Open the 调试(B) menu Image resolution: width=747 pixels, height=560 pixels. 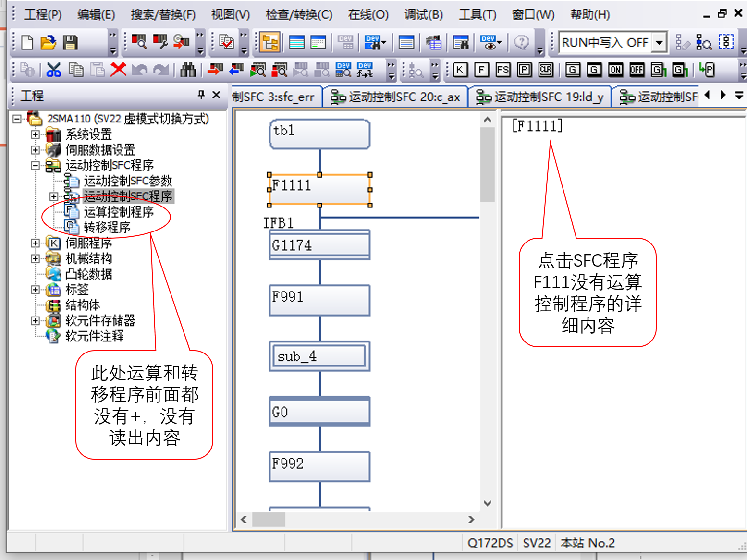(x=423, y=14)
